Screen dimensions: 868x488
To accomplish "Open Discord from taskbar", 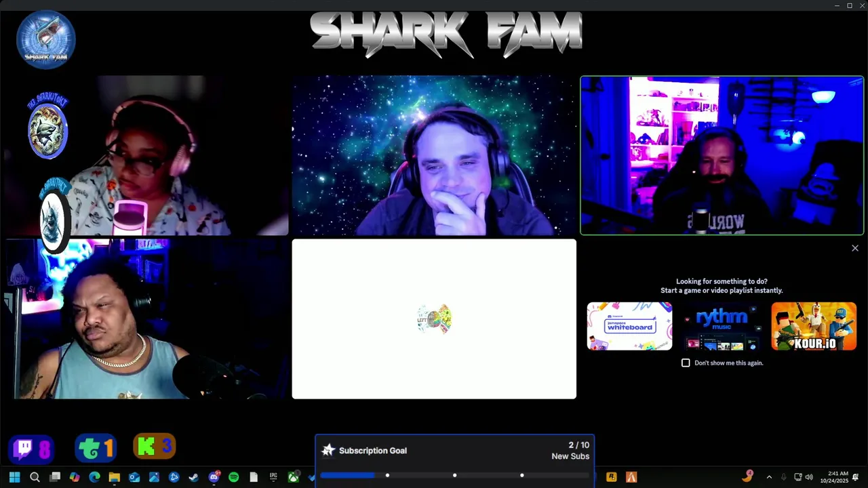I will tap(214, 477).
